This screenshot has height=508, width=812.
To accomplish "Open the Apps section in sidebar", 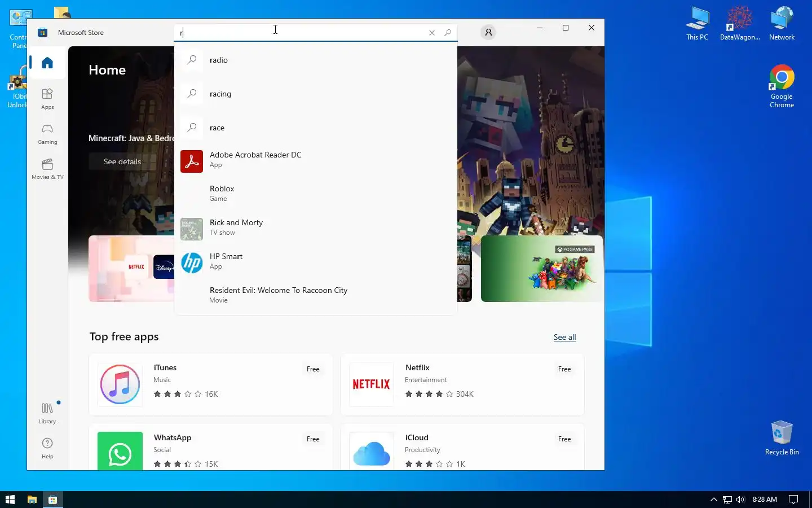I will 47,99.
